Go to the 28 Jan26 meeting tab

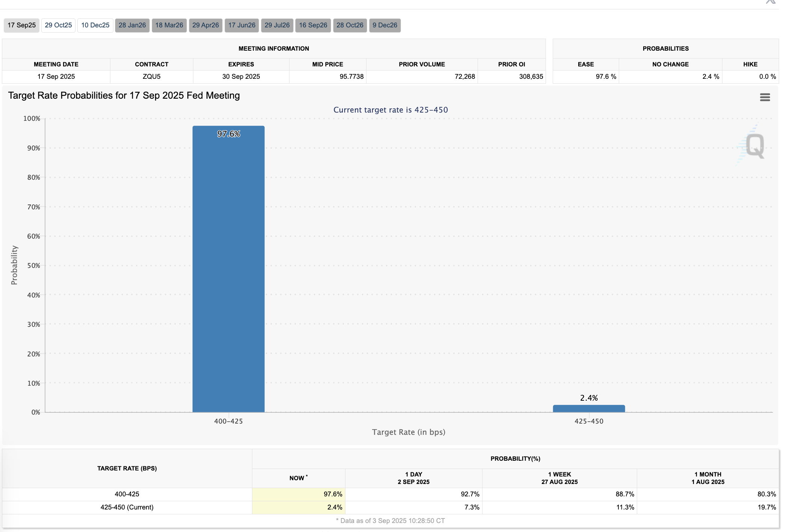(132, 25)
